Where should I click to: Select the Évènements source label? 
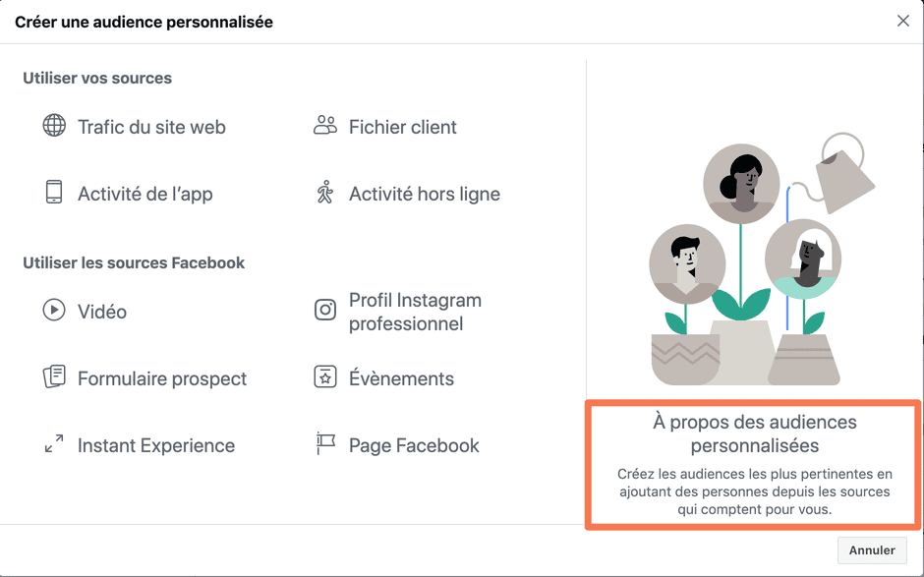(x=401, y=378)
